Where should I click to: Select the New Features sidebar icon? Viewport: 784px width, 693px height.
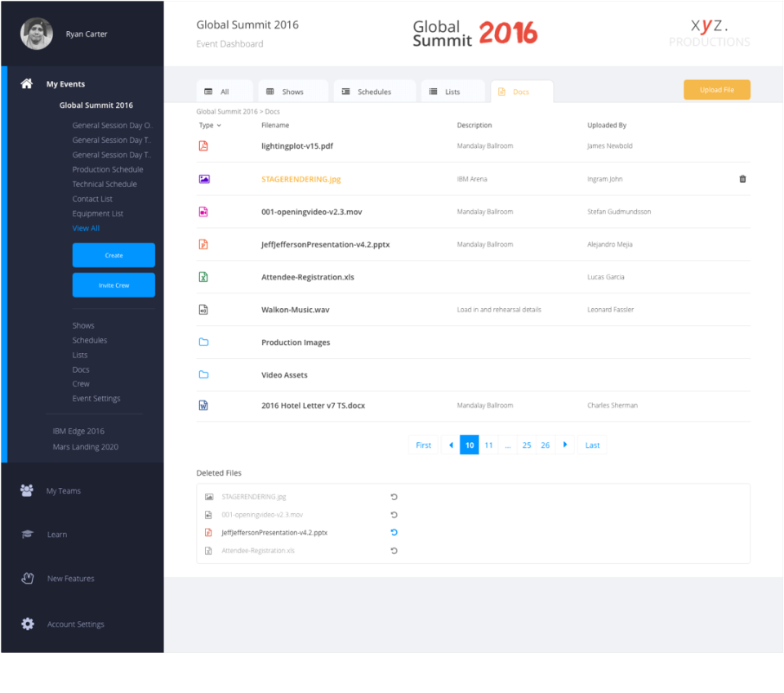click(27, 578)
